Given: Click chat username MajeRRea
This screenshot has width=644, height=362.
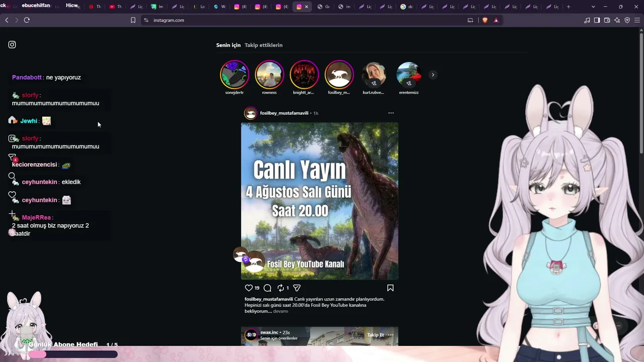Looking at the screenshot, I should coord(36,218).
